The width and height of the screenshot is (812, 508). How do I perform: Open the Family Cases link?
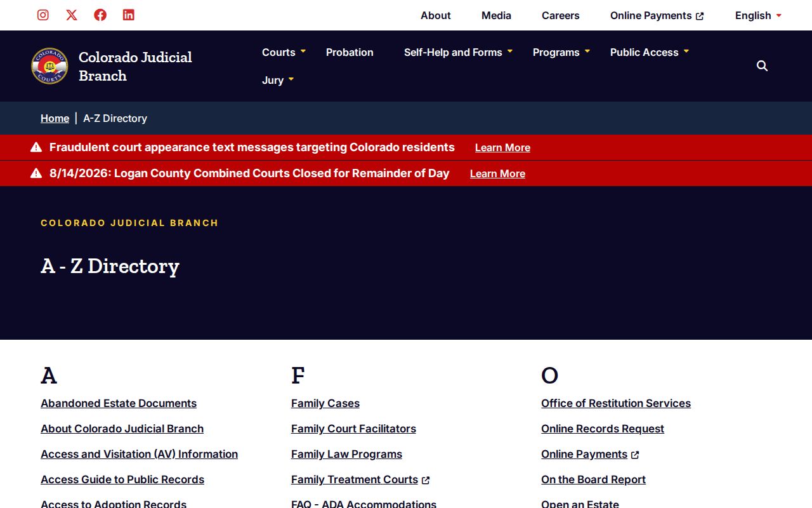325,403
